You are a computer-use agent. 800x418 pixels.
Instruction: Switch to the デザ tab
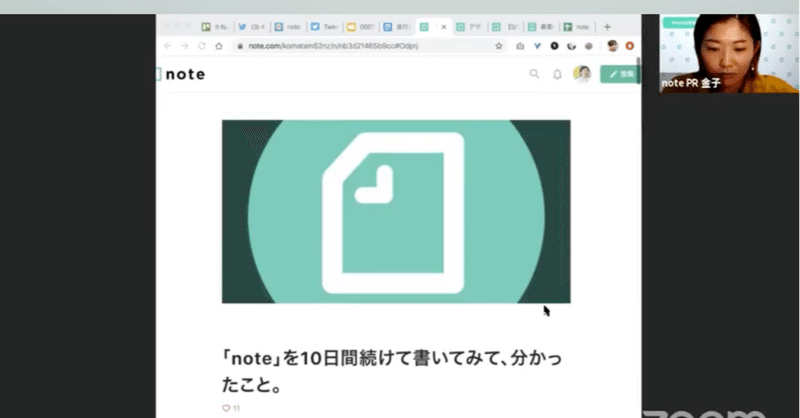(469, 27)
